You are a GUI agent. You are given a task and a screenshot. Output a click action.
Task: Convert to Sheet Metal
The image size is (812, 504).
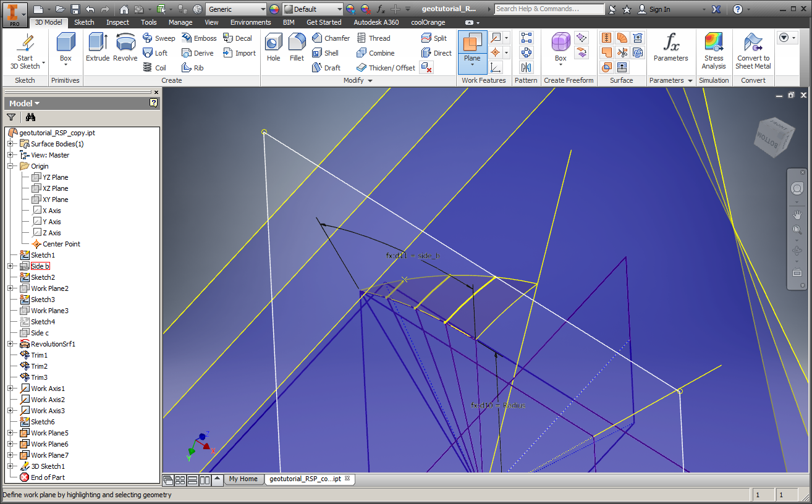(753, 51)
